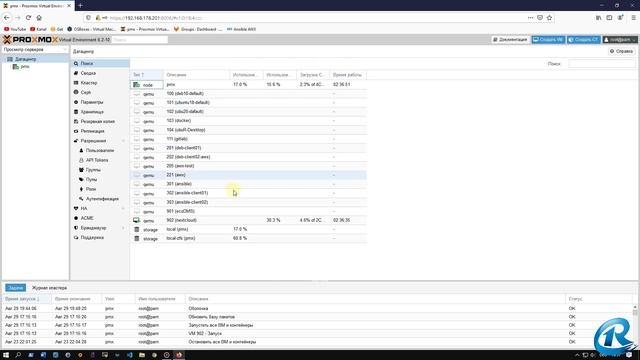Sort tasks by Время запуска column
This screenshot has height=360, width=640.
click(x=27, y=299)
